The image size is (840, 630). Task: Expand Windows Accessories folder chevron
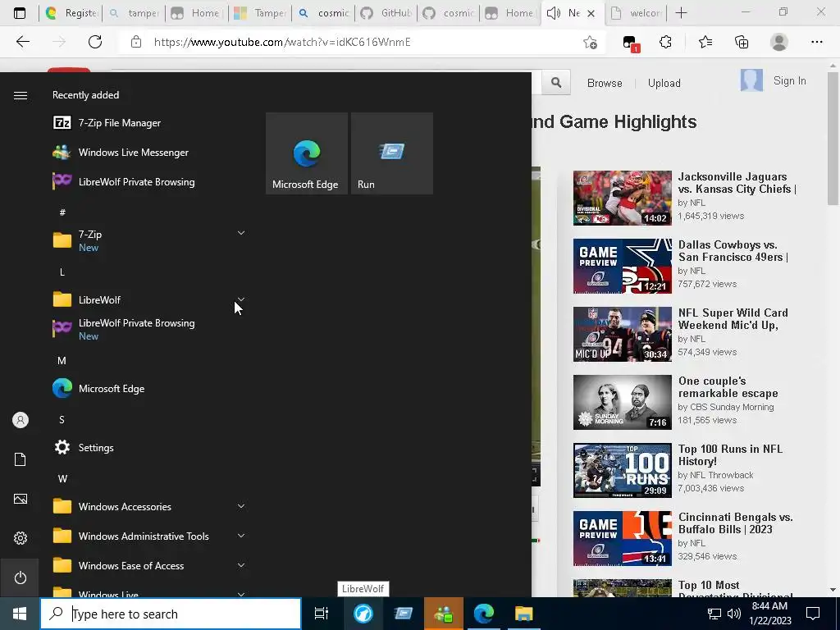click(x=241, y=506)
